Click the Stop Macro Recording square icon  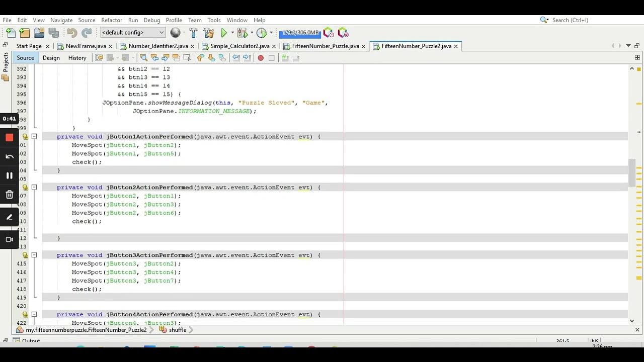tap(271, 58)
